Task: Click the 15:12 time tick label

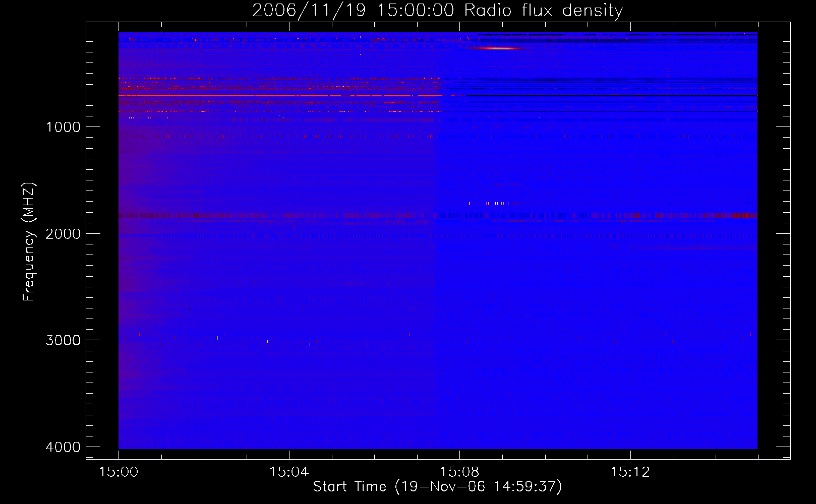Action: point(630,472)
